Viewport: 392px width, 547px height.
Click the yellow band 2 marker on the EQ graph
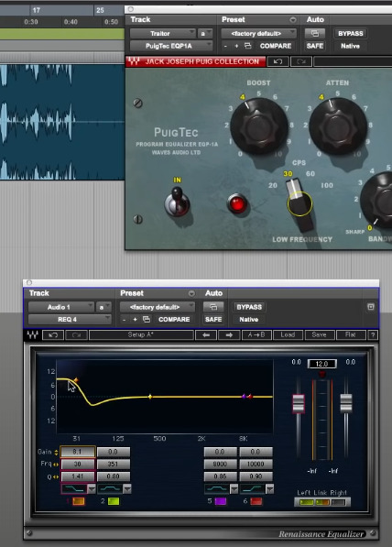coord(150,397)
